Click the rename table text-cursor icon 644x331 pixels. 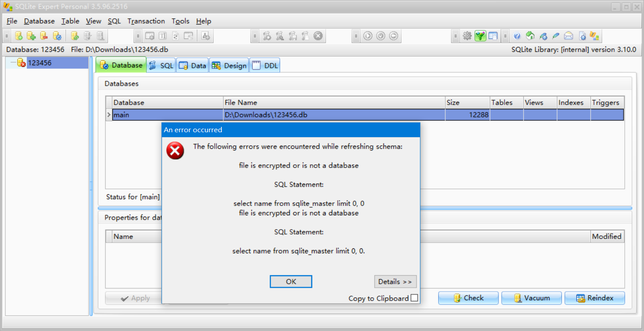[163, 36]
